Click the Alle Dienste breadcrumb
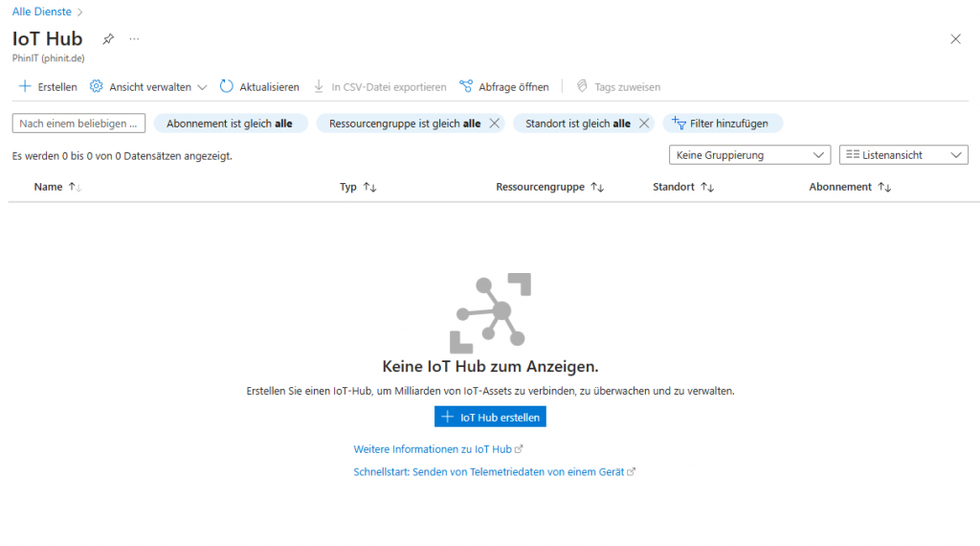Image resolution: width=980 pixels, height=546 pixels. point(42,11)
